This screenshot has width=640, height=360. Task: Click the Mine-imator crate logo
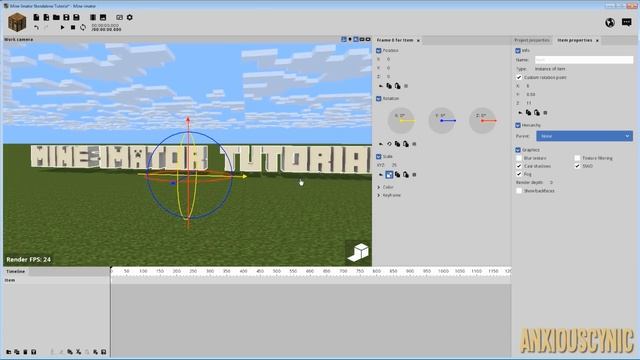(17, 22)
